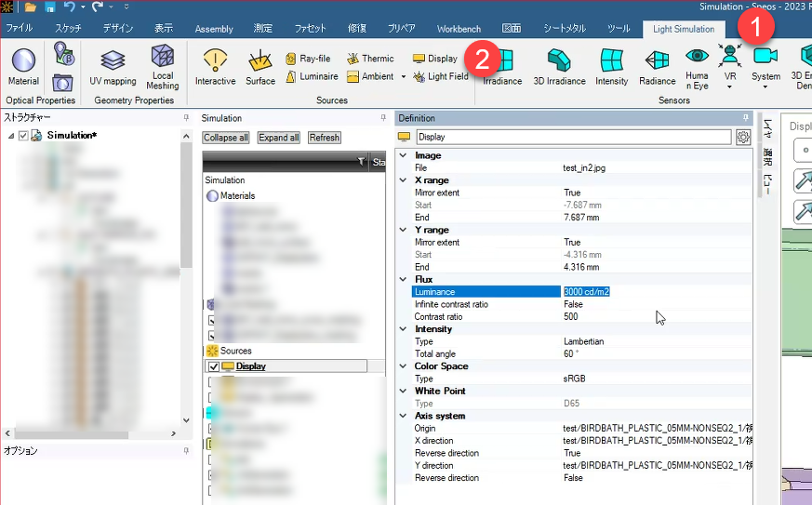Collapse the Image section
The height and width of the screenshot is (505, 812).
point(403,155)
